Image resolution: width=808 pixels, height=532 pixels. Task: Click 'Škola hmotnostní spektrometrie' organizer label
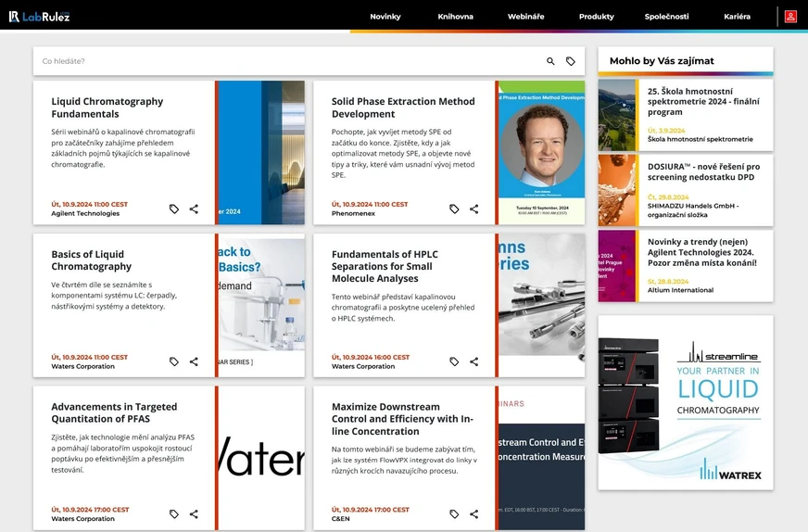[x=700, y=139]
